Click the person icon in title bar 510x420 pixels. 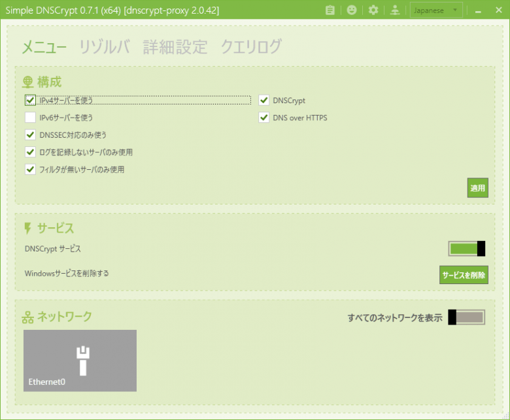(395, 10)
